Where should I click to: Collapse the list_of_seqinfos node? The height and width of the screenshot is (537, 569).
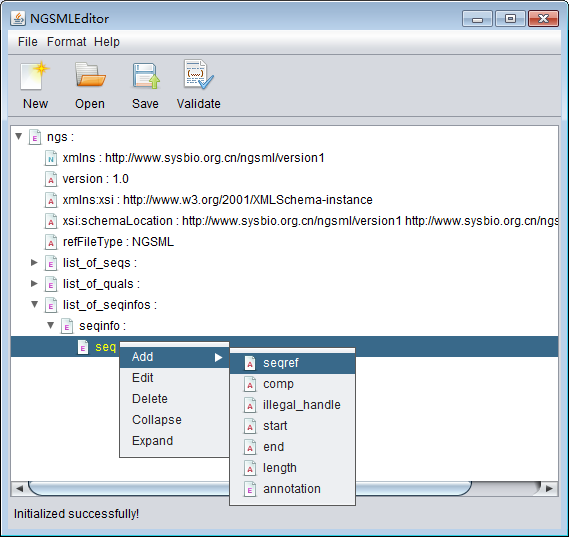coord(34,304)
